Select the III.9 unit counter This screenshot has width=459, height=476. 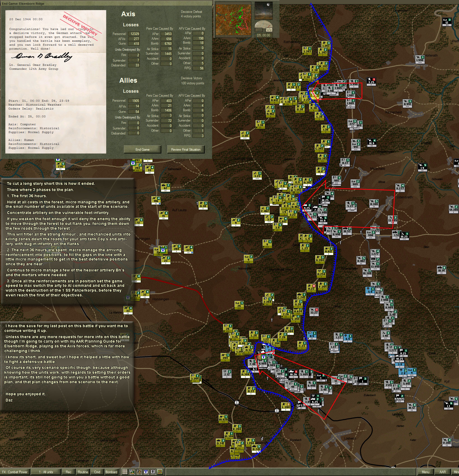tap(372, 143)
